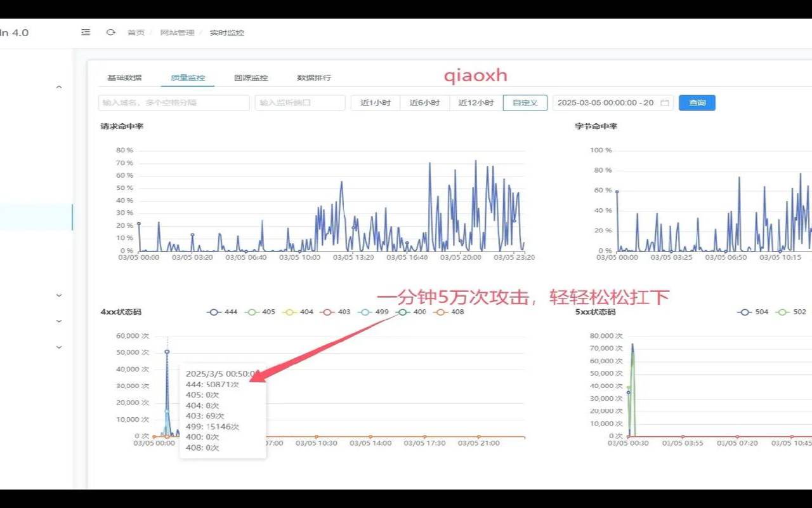812x508 pixels.
Task: Click the sidebar collapse hamburger icon
Action: pyautogui.click(x=86, y=32)
